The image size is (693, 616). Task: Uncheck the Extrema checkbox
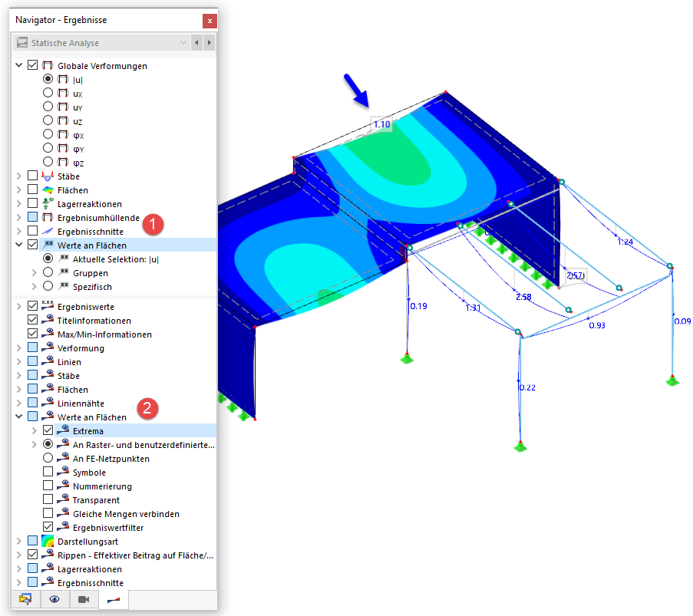coord(48,430)
